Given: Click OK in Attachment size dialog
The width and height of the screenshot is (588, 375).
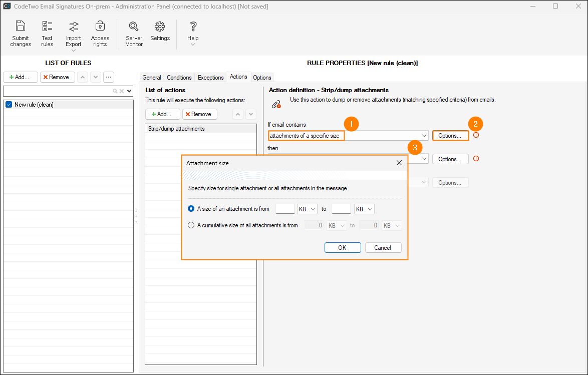Looking at the screenshot, I should [342, 248].
